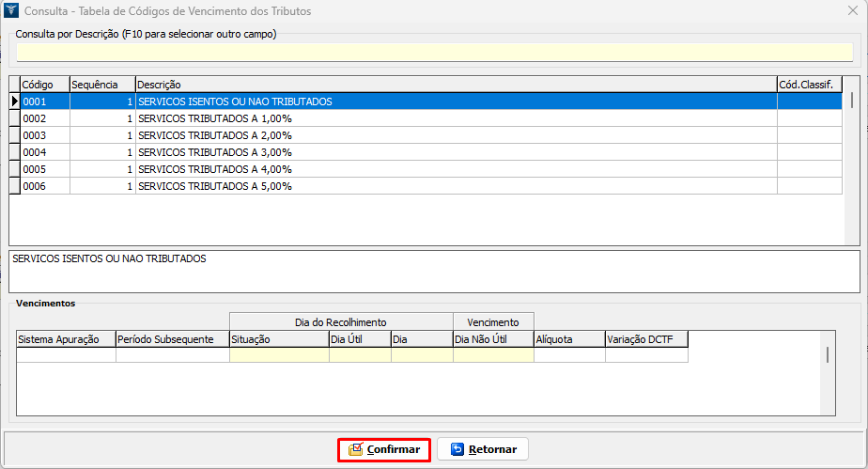The image size is (868, 469).
Task: Click the Descrição column header
Action: pyautogui.click(x=456, y=85)
